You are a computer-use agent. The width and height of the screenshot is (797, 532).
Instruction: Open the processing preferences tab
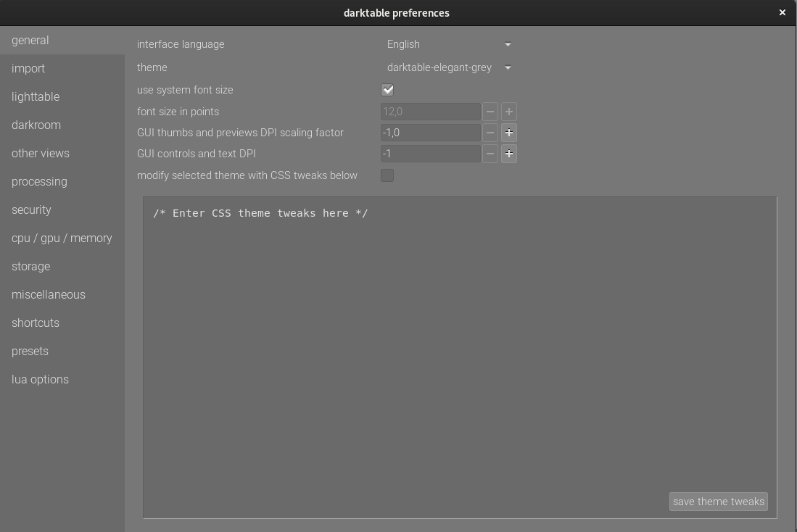click(x=62, y=181)
